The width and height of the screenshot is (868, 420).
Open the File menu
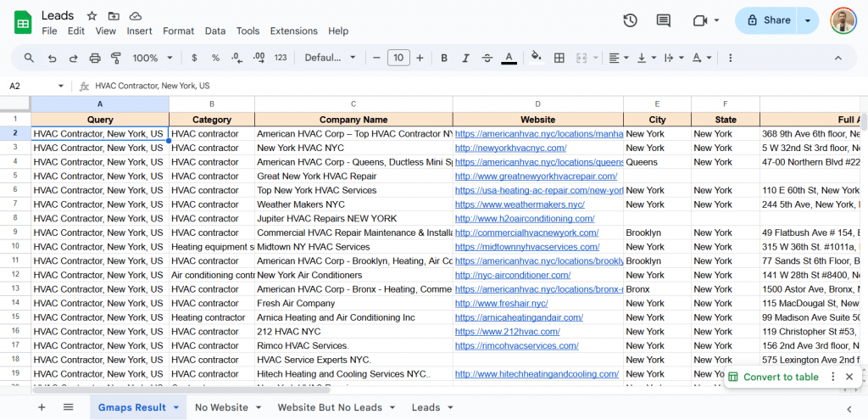tap(49, 31)
